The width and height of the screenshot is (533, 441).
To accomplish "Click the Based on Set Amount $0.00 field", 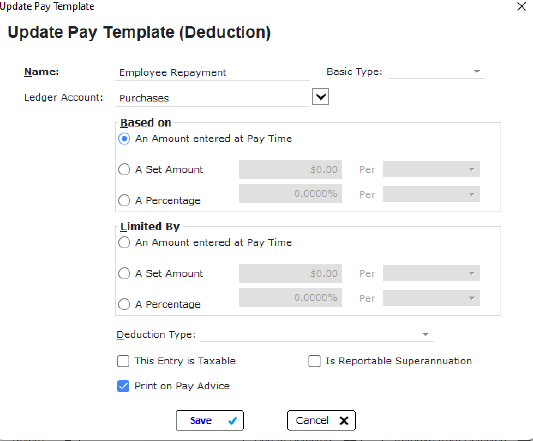I will [290, 169].
